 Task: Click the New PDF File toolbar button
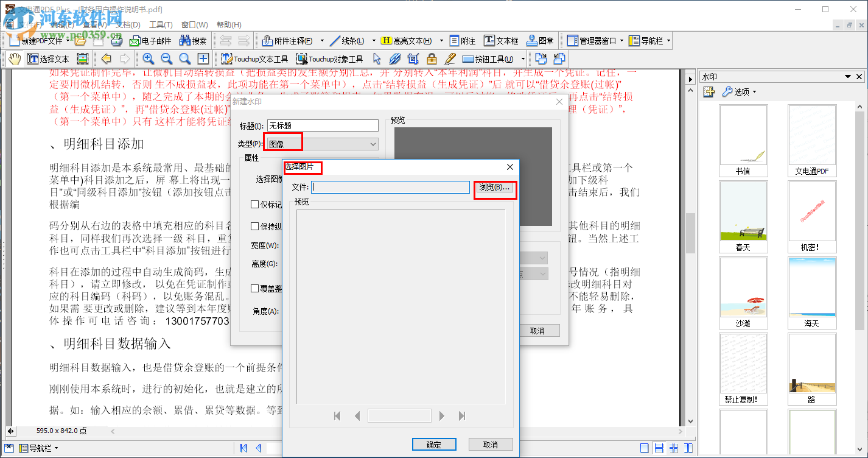[x=35, y=41]
